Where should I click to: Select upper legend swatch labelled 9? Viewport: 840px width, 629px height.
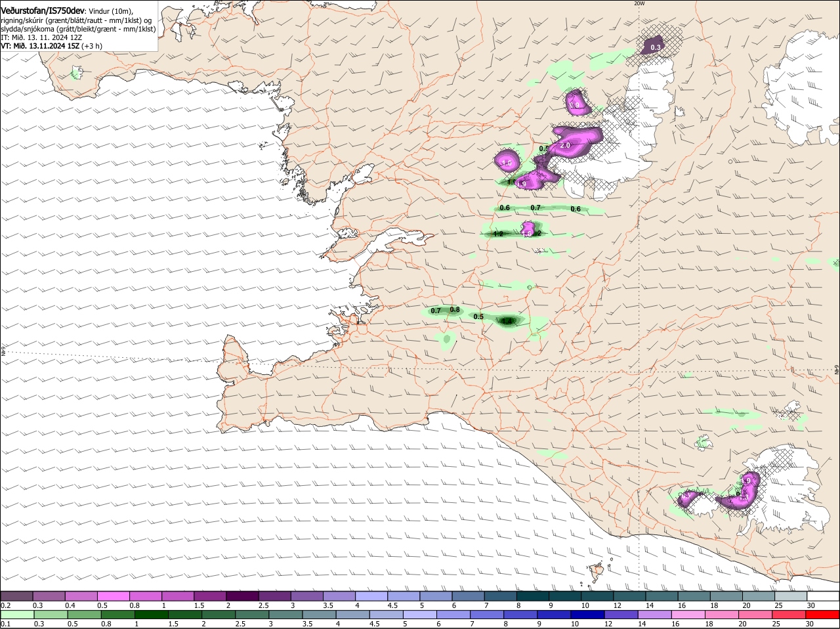click(564, 596)
